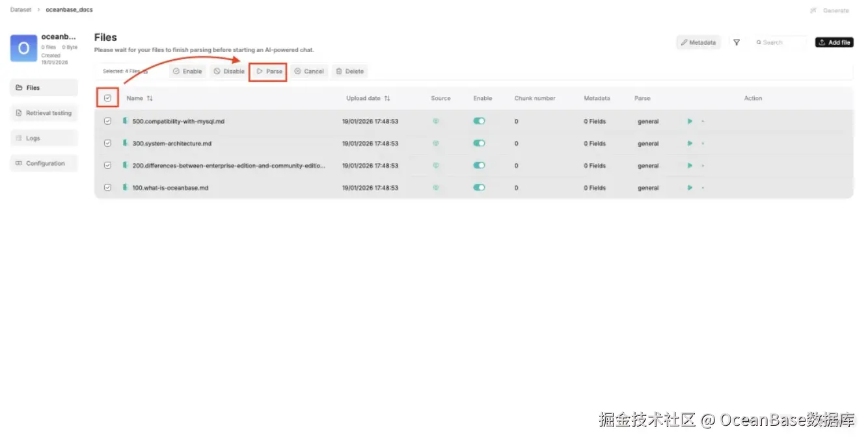Viewport: 868px width, 442px height.
Task: Click the Add file button
Action: (x=834, y=42)
